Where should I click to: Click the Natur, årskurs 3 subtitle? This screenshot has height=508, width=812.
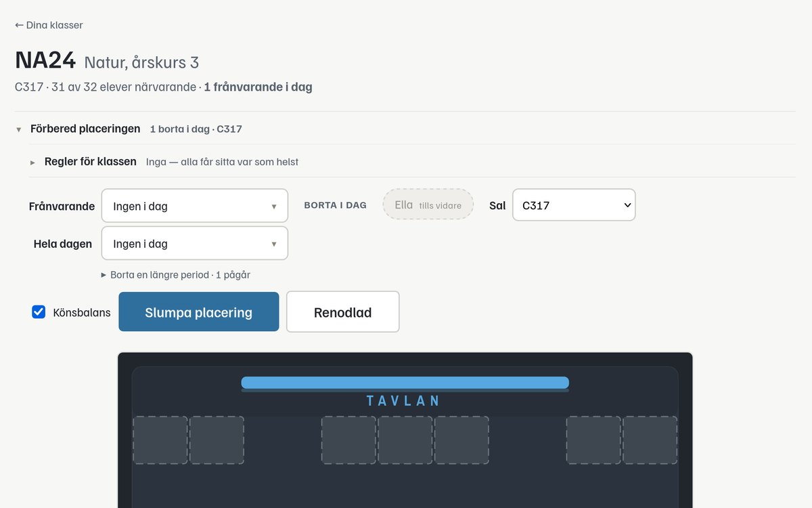(x=141, y=62)
